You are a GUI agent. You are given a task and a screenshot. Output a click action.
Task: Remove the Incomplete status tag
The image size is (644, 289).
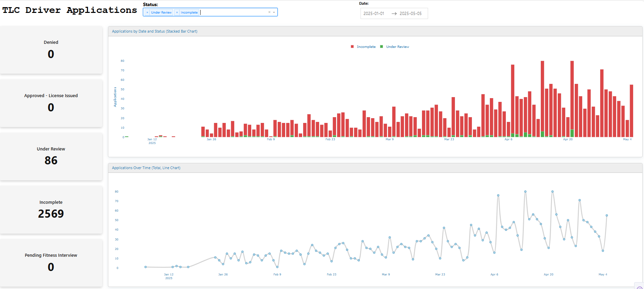pos(177,13)
